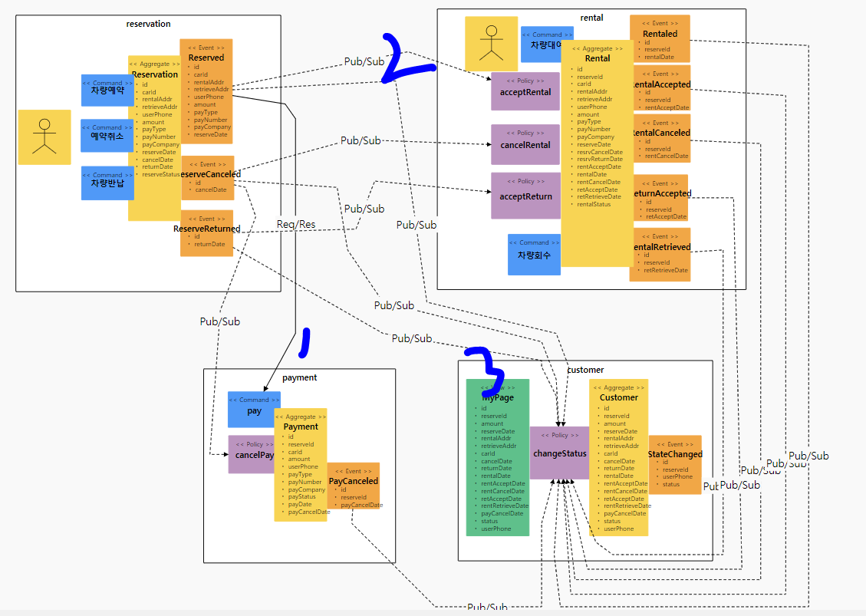Click the Rental aggregate title
Image resolution: width=866 pixels, height=616 pixels.
click(598, 58)
